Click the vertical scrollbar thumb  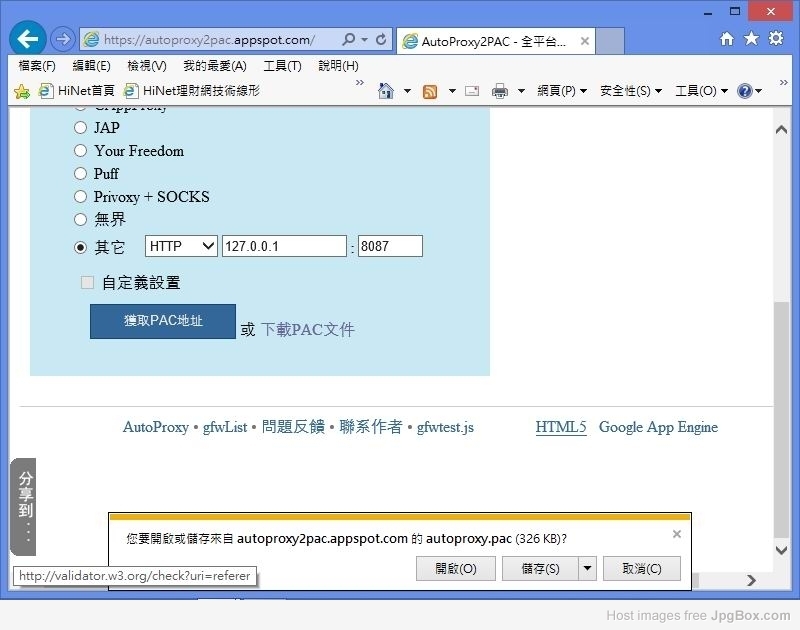[781, 420]
